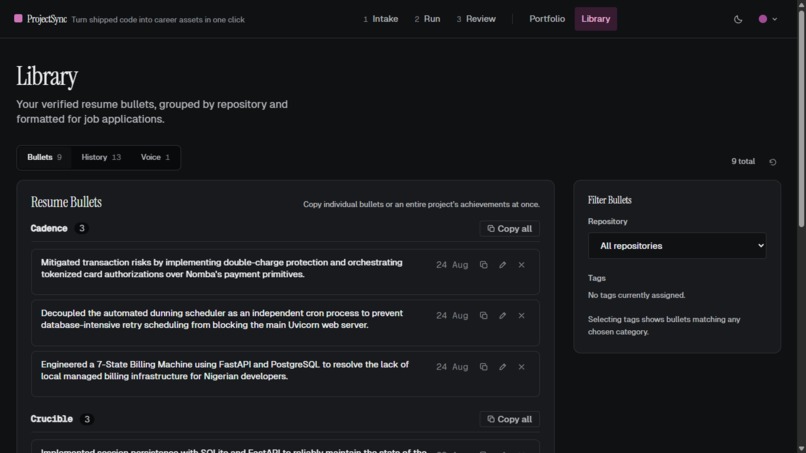The image size is (806, 453).
Task: Open the user avatar menu
Action: tap(767, 19)
